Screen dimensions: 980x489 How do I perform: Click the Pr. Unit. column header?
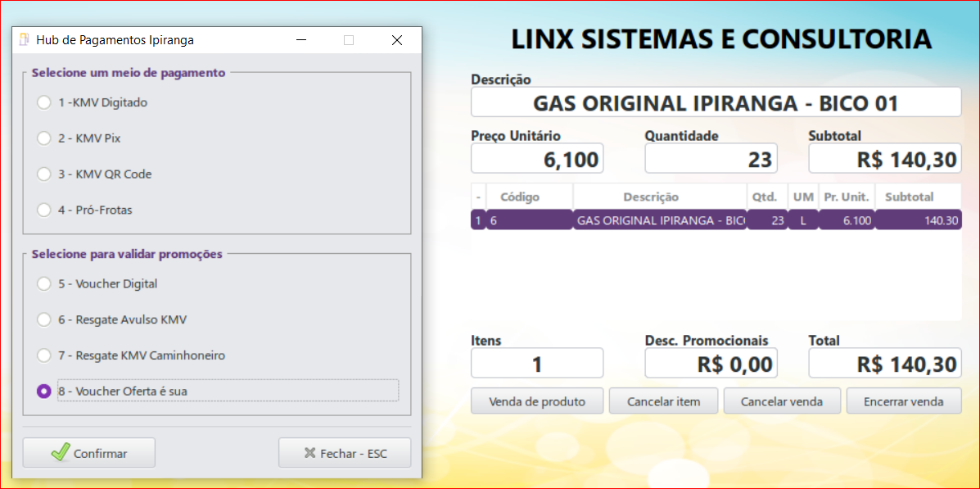click(847, 197)
